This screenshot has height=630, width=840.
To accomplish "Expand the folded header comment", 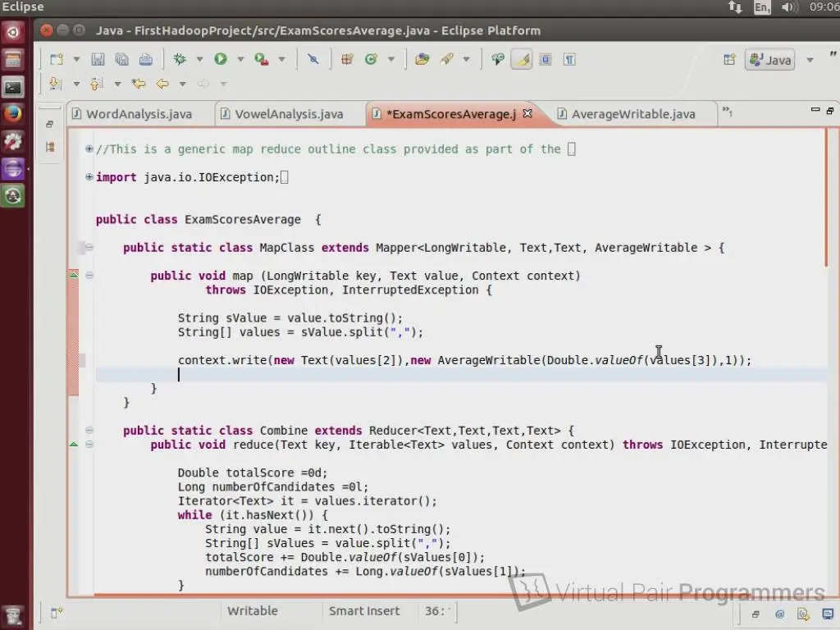I will [x=89, y=149].
